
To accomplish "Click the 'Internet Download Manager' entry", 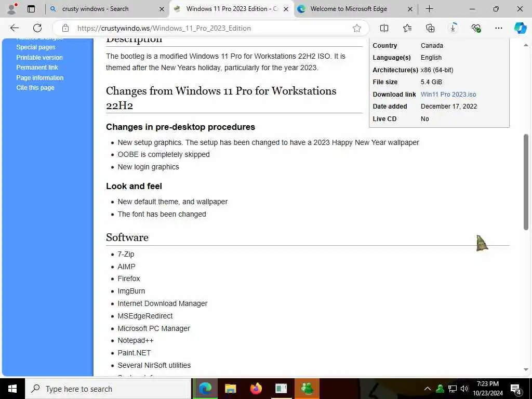I will 162,303.
